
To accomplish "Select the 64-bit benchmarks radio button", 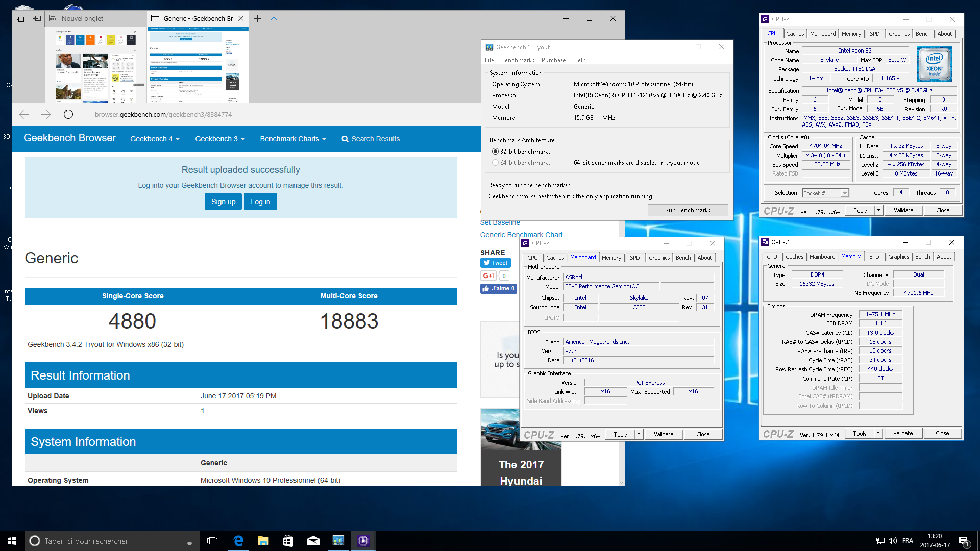I will click(495, 163).
